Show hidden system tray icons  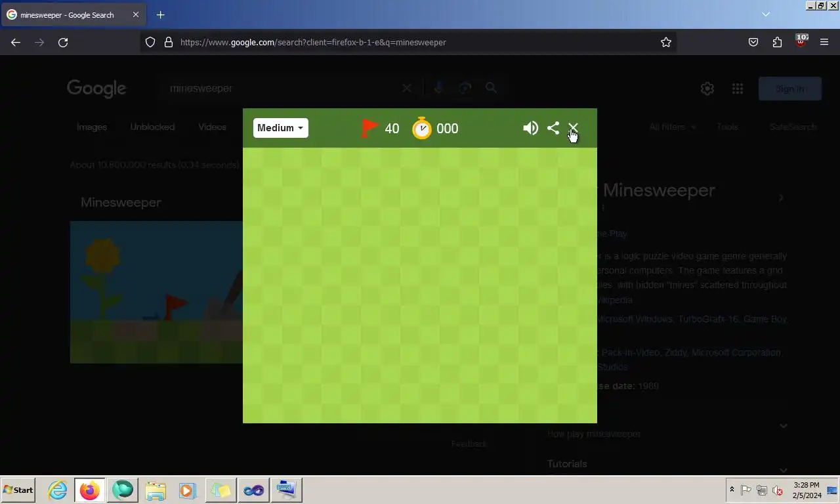pos(732,490)
